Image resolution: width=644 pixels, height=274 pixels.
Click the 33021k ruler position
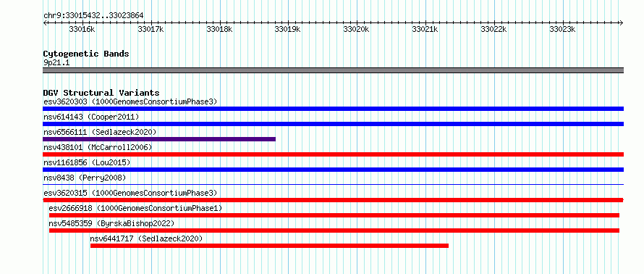[x=425, y=29]
